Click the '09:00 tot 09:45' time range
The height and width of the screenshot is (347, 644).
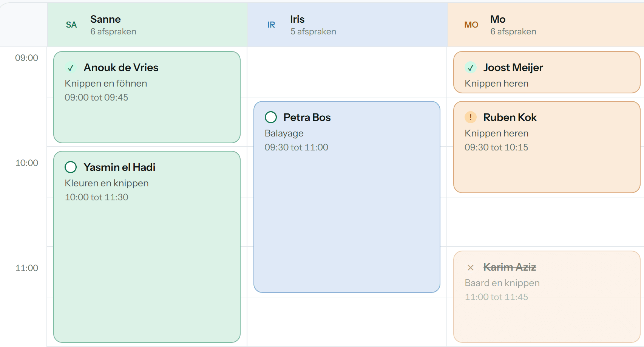click(x=96, y=98)
